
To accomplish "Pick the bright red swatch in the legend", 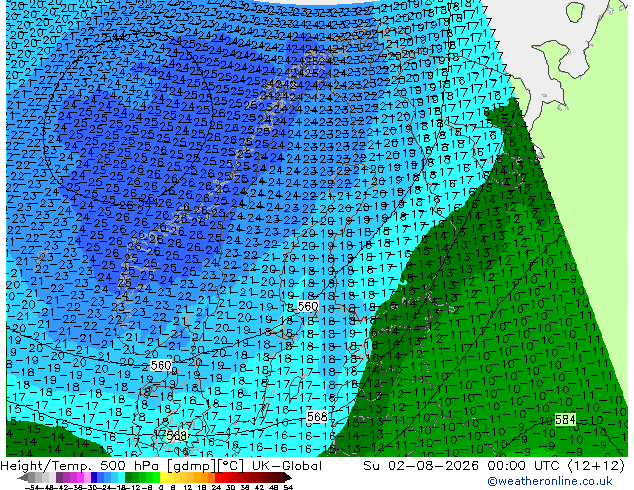I will (x=218, y=478).
